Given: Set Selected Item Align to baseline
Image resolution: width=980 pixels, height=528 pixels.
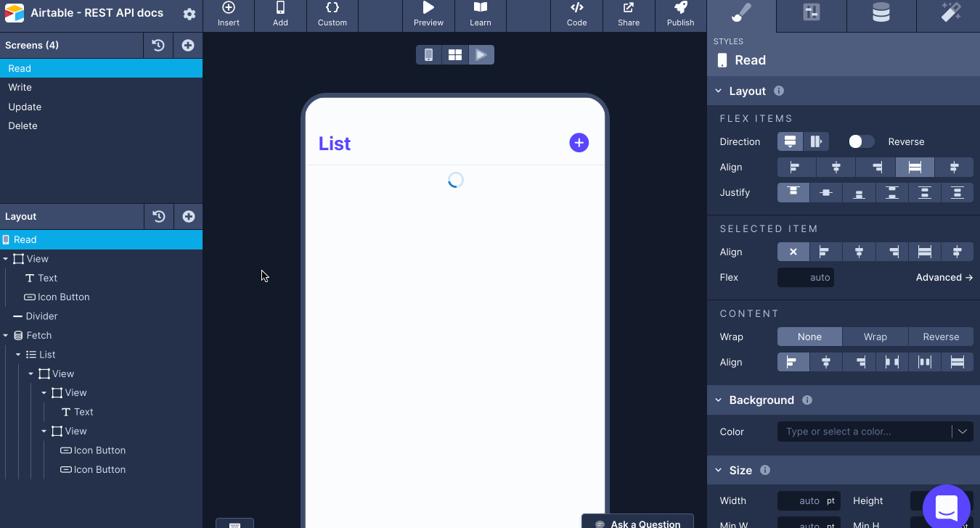Looking at the screenshot, I should pos(957,252).
